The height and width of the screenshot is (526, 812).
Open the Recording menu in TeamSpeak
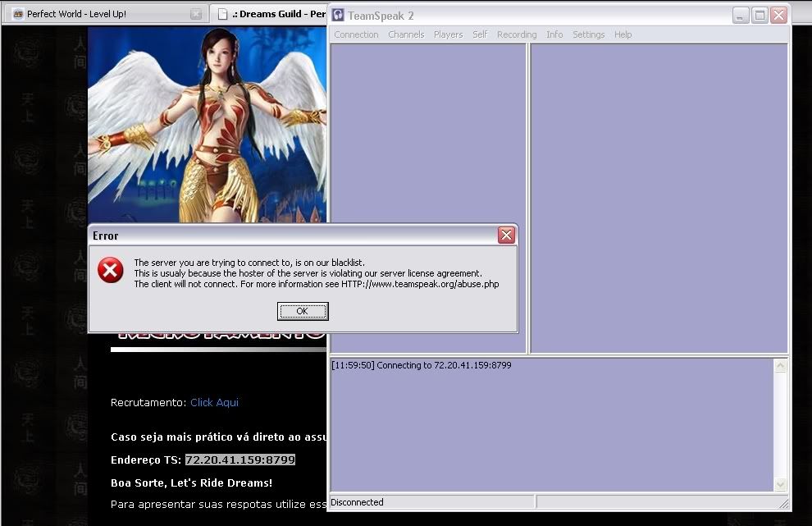coord(517,34)
